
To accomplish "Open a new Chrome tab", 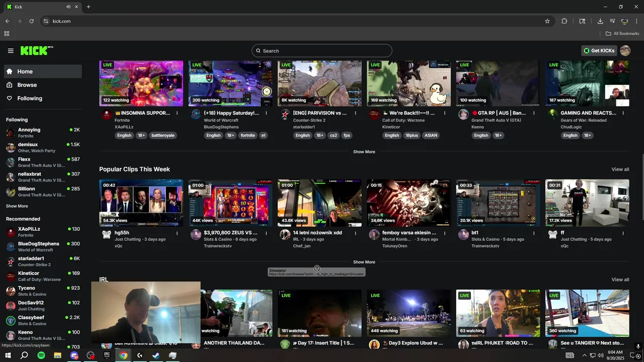I will click(88, 7).
